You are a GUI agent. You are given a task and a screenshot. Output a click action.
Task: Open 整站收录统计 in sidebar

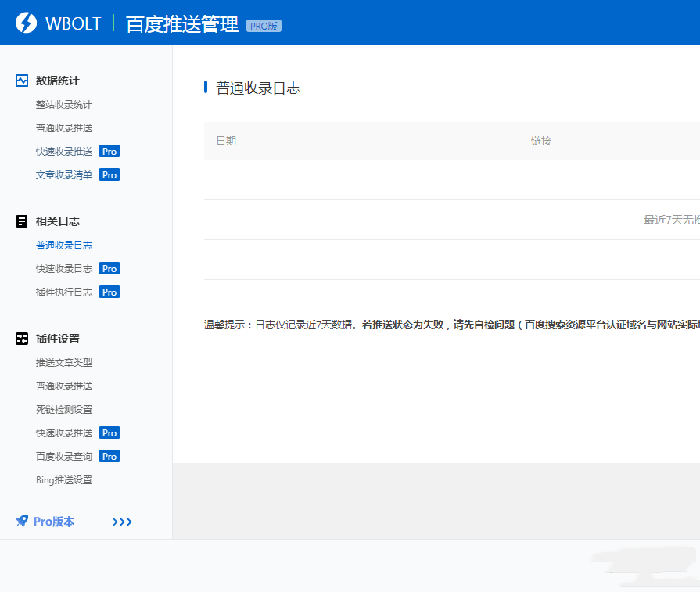pos(64,105)
